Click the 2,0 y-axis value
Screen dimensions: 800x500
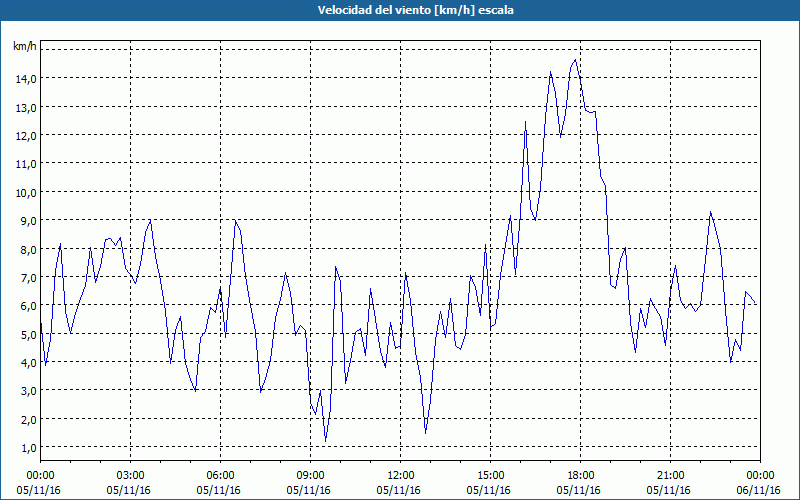point(28,419)
